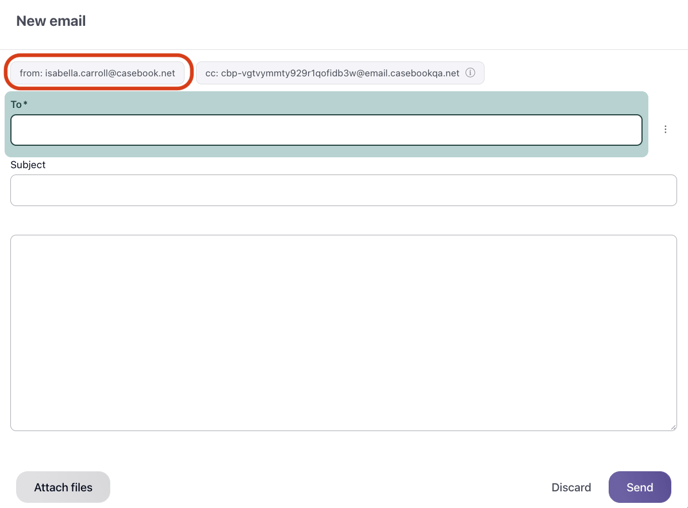The width and height of the screenshot is (688, 508).
Task: Click the resize handle of the message body
Action: click(672, 426)
